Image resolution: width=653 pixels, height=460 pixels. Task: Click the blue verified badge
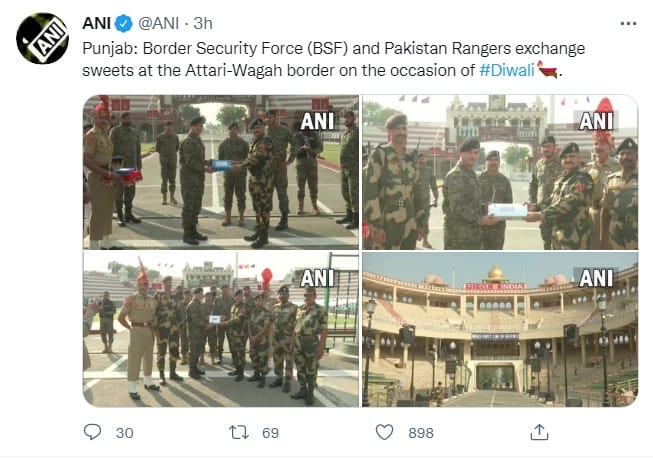(123, 23)
